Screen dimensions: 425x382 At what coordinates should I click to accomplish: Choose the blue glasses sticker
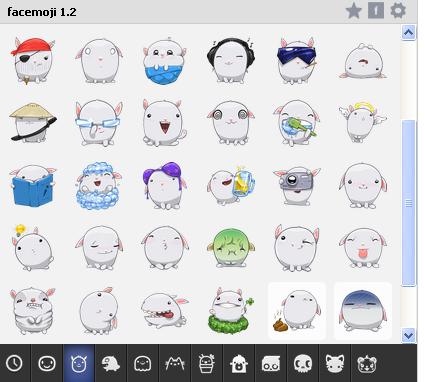click(x=98, y=123)
